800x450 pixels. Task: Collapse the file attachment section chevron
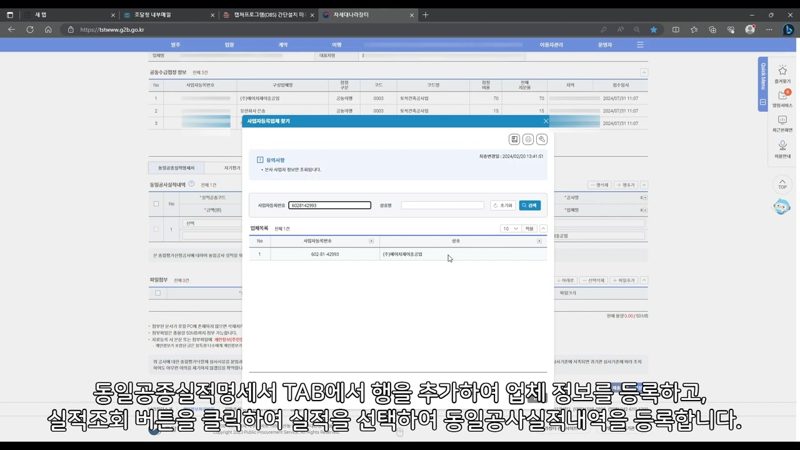pos(644,280)
